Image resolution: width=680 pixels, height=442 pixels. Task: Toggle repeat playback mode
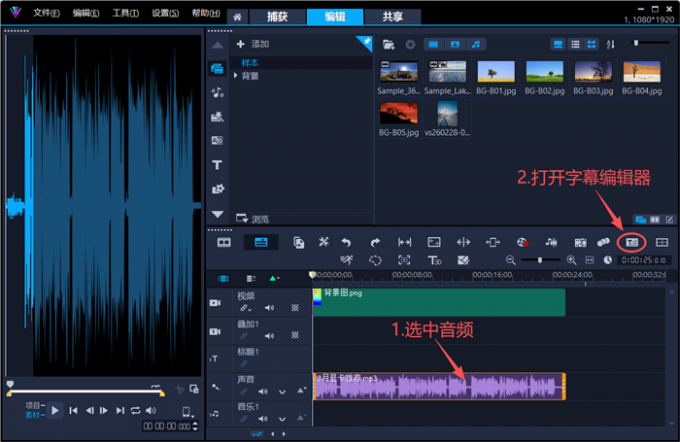[135, 410]
